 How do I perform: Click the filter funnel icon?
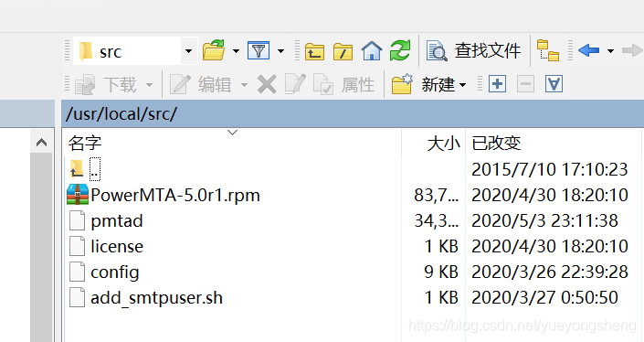pos(259,51)
